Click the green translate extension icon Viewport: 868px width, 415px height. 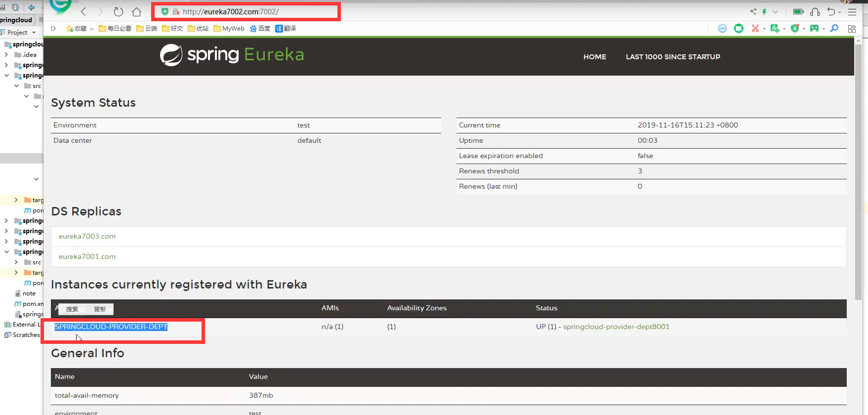point(775,28)
